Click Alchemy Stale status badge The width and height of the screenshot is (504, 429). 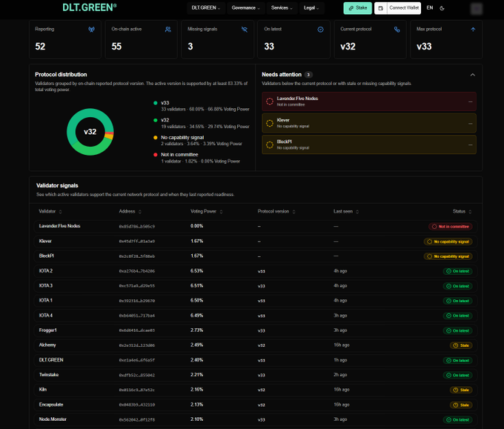(461, 345)
